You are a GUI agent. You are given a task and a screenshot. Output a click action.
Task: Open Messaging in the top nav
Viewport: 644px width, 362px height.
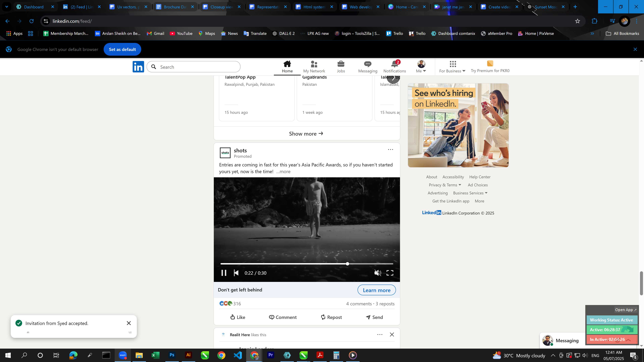(x=367, y=67)
